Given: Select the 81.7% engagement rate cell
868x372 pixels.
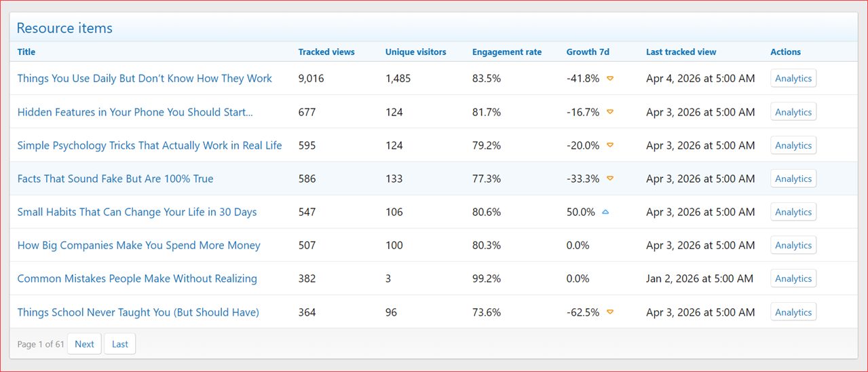Looking at the screenshot, I should pyautogui.click(x=487, y=112).
